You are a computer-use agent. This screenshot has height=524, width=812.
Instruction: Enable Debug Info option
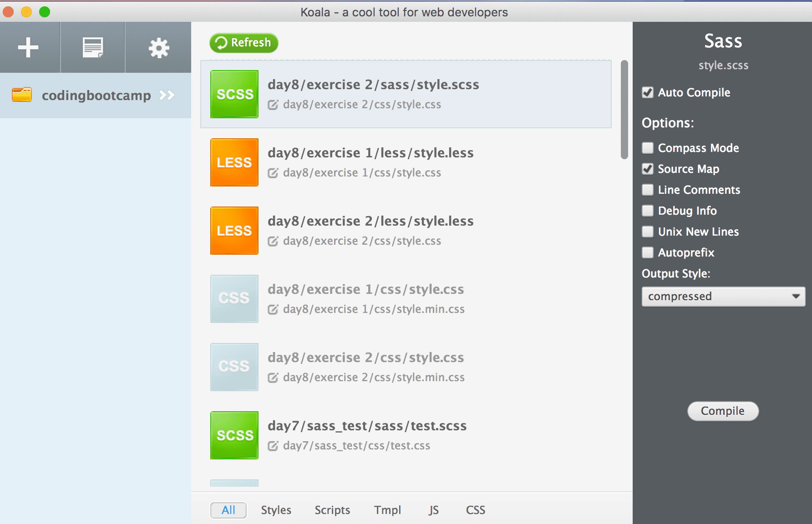point(648,211)
